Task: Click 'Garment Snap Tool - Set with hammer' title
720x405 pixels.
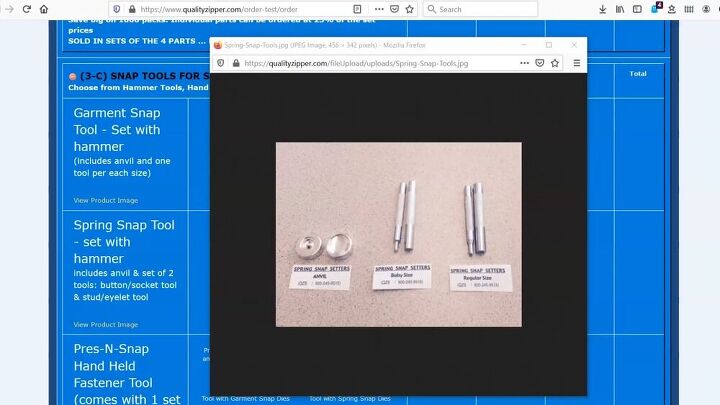Action: (117, 129)
